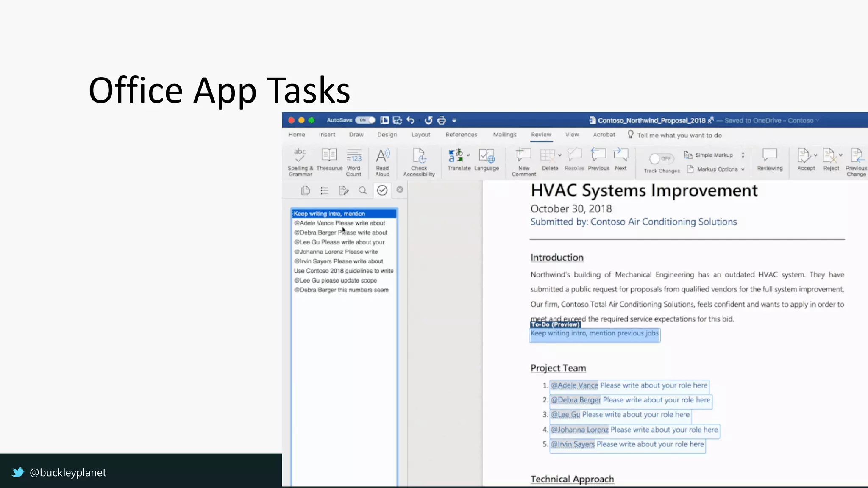The height and width of the screenshot is (488, 868).
Task: Show the Word Count
Action: (x=354, y=162)
